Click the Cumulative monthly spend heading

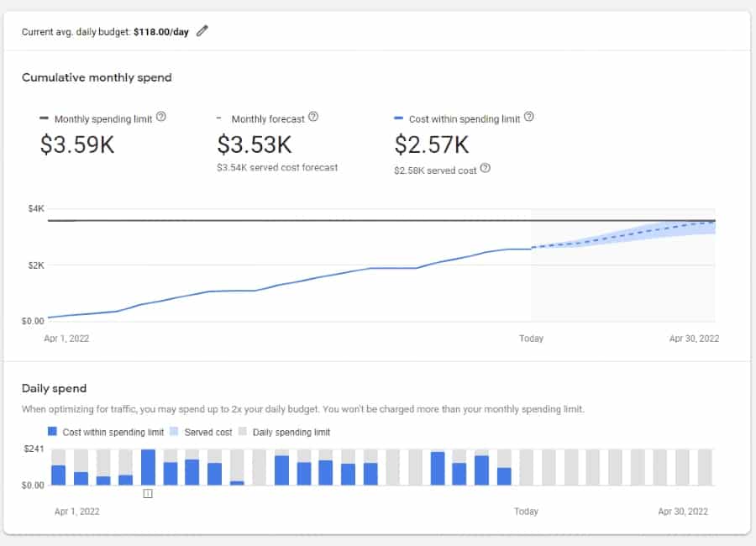[97, 77]
